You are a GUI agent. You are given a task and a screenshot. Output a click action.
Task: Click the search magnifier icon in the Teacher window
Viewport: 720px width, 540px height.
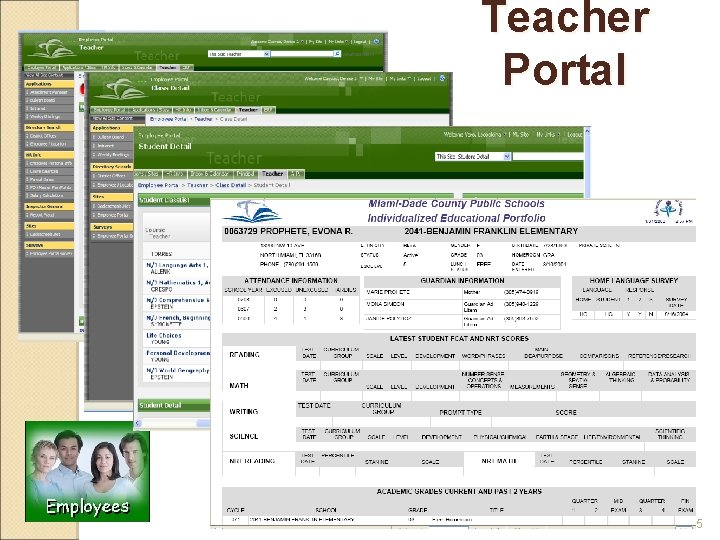point(337,54)
